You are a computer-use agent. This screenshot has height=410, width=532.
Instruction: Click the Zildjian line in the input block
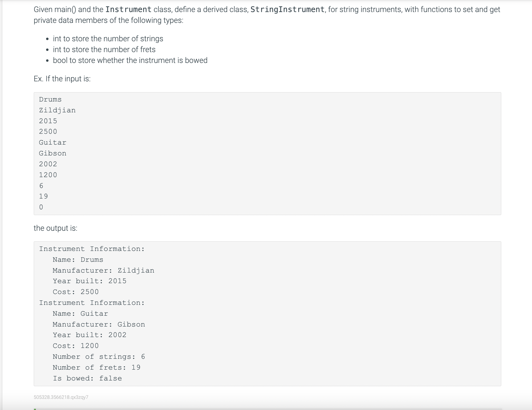tap(57, 110)
